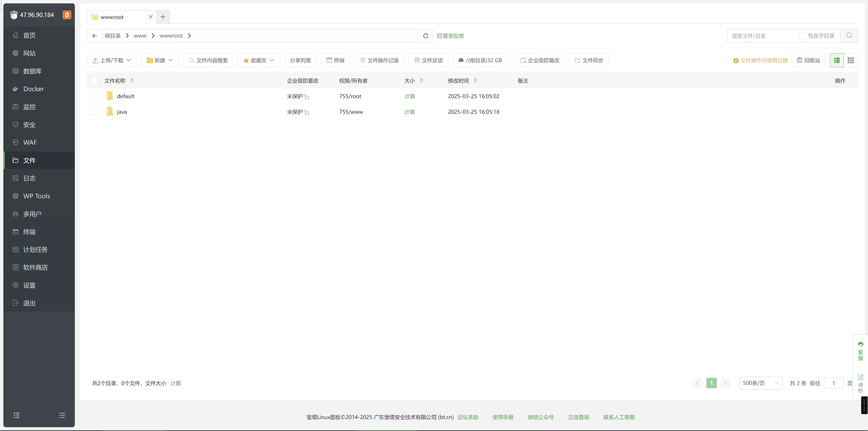Click the 设置 gear icon
This screenshot has width=868, height=431.
(16, 285)
